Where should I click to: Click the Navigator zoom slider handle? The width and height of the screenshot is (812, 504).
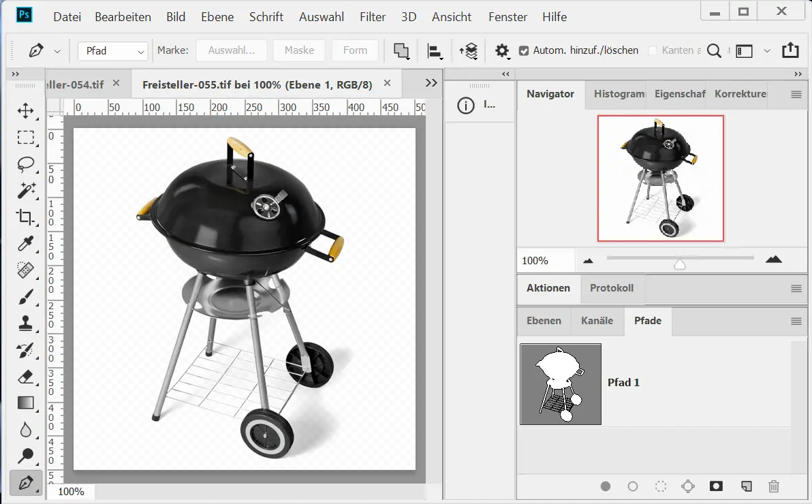tap(679, 264)
